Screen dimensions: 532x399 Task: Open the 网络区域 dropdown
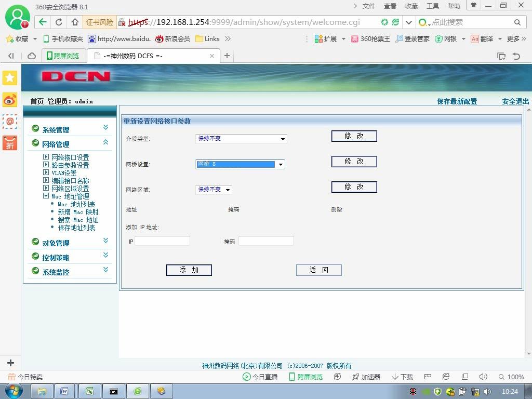pyautogui.click(x=214, y=189)
